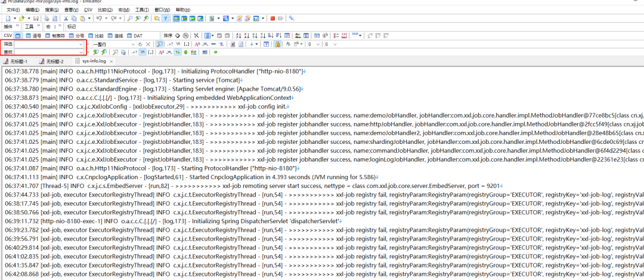Sort A to Z ascending
The image size is (644, 280).
[x=239, y=36]
